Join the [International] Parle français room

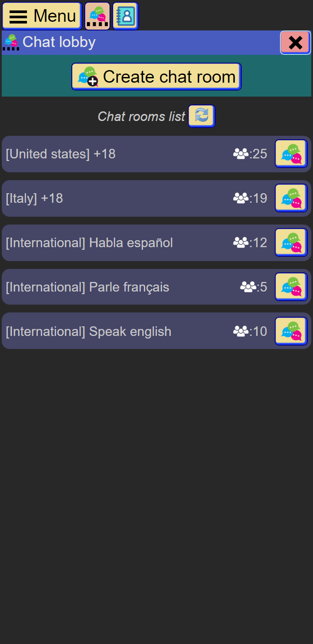[291, 287]
